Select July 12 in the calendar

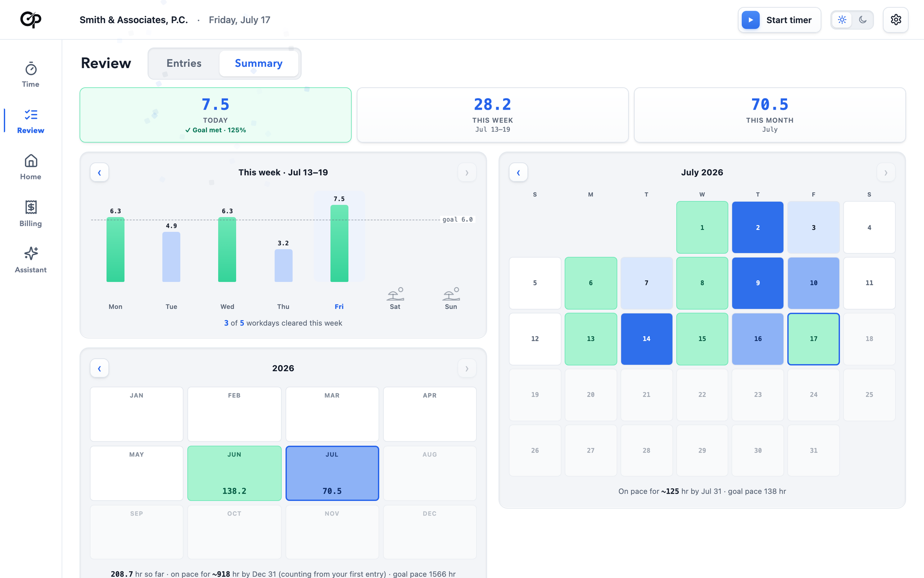tap(535, 339)
